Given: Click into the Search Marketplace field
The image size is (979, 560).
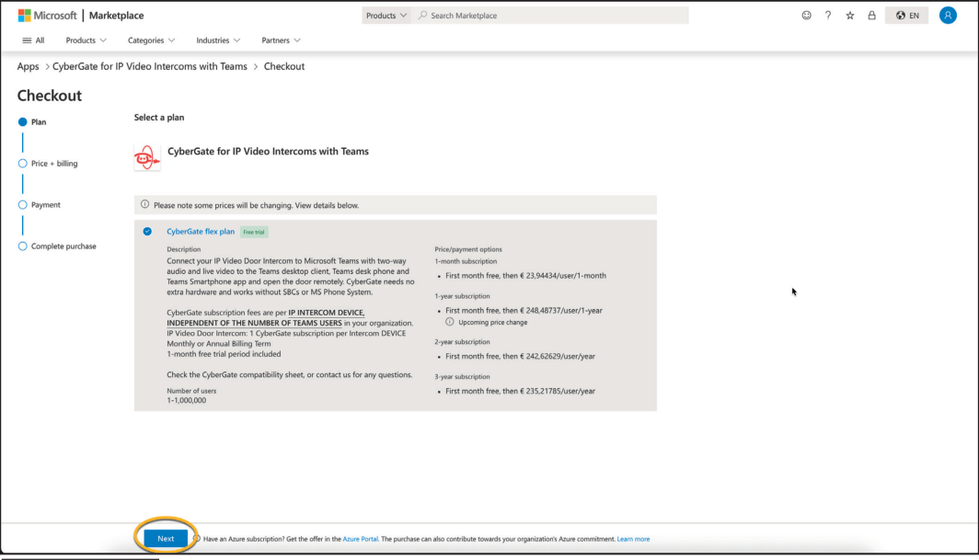Looking at the screenshot, I should tap(552, 16).
